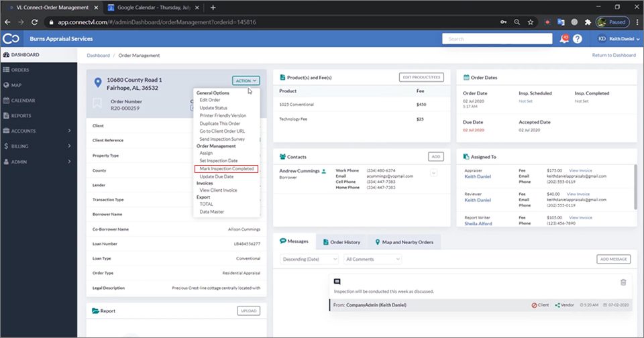644x338 pixels.
Task: Choose Edit Order from Action menu
Action: pyautogui.click(x=210, y=100)
